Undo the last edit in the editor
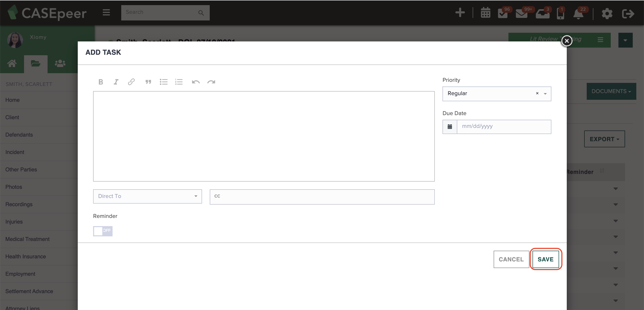644x310 pixels. point(196,82)
